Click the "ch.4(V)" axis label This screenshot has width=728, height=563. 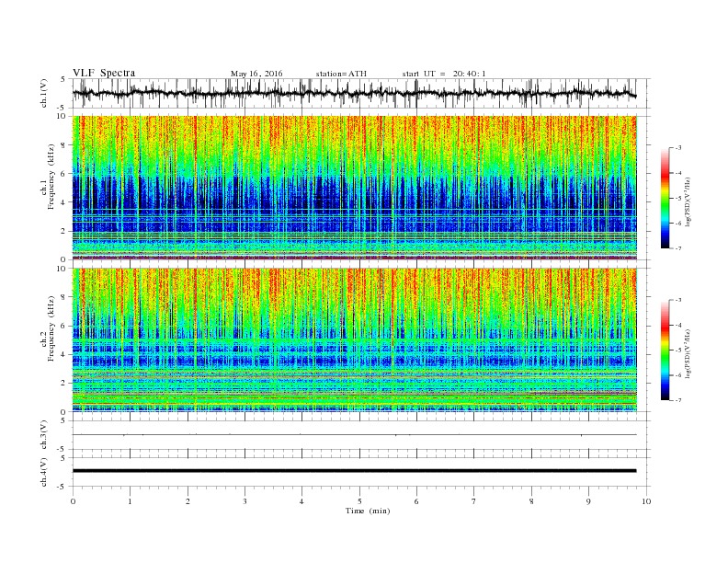pyautogui.click(x=44, y=472)
